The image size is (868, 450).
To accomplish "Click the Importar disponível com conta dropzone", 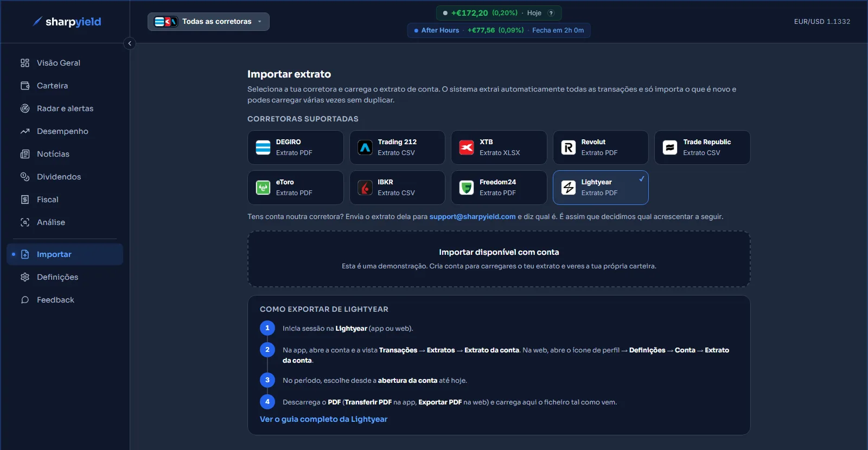I will click(499, 259).
